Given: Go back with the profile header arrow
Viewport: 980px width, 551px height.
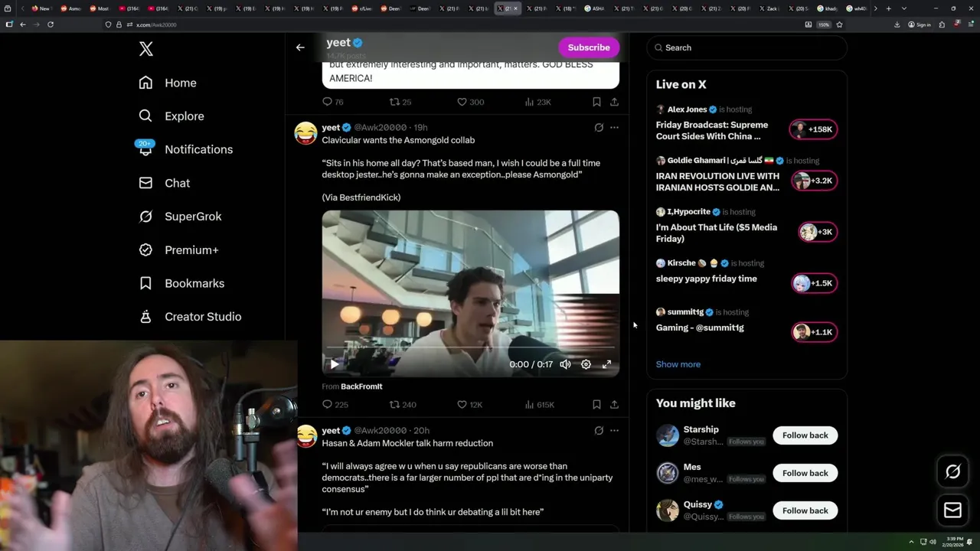Looking at the screenshot, I should coord(300,47).
